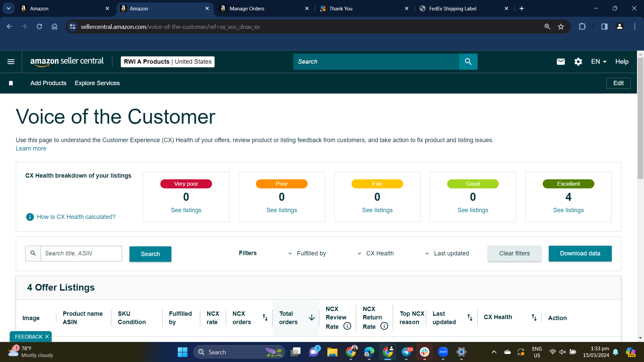Sort by CX Health column
The image size is (644, 362).
pos(534,317)
